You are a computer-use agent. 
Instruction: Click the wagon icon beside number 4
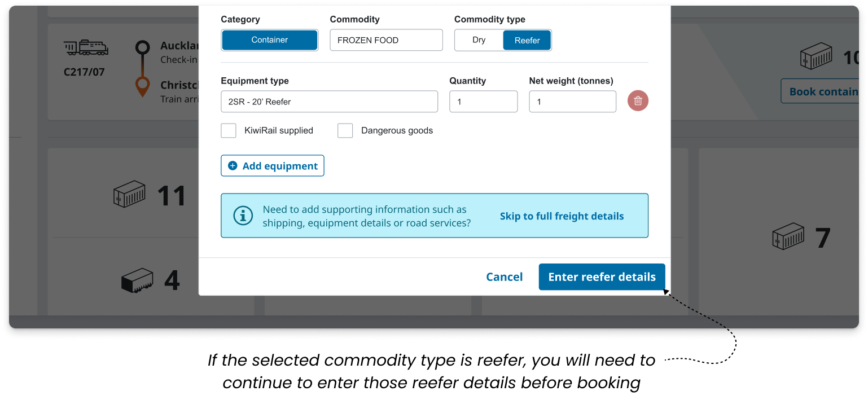(x=138, y=280)
